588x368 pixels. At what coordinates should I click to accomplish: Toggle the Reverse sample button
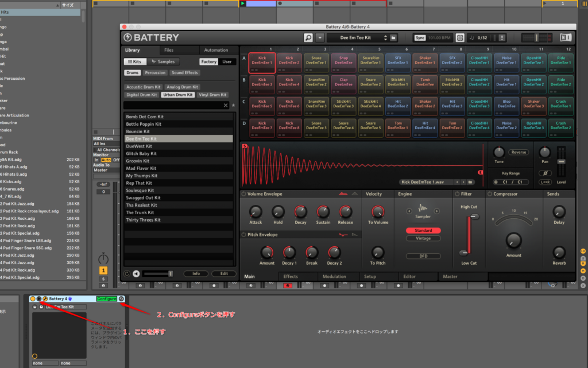[519, 152]
